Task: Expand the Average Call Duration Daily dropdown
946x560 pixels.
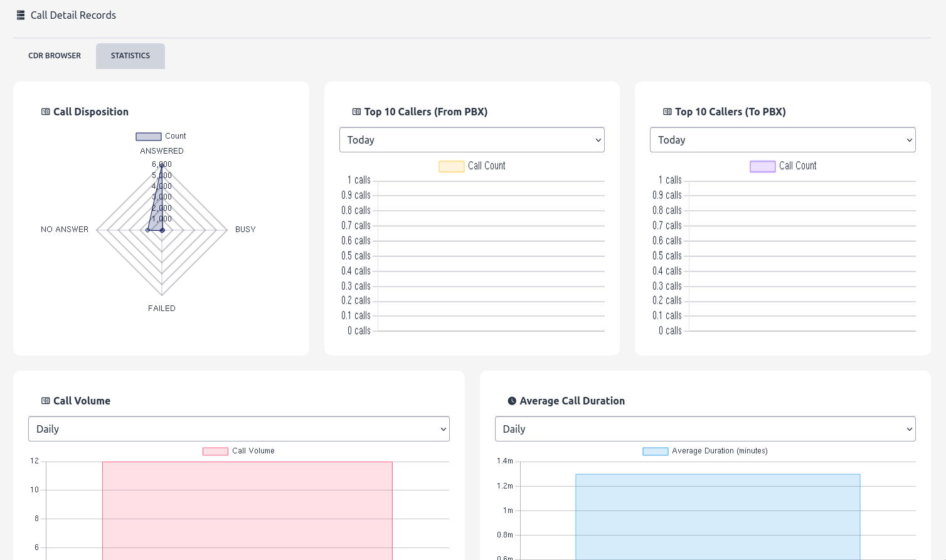Action: [705, 429]
